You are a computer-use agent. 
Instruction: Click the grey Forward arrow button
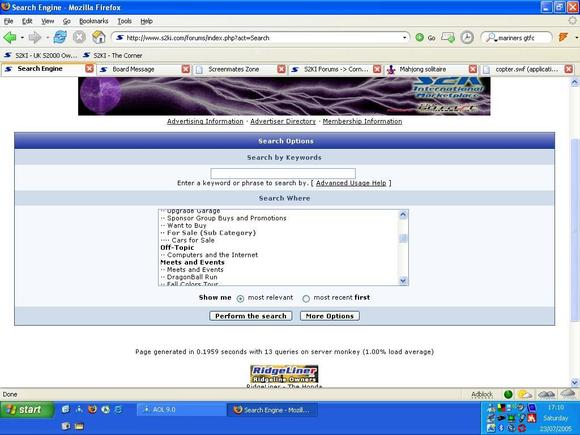(x=35, y=37)
